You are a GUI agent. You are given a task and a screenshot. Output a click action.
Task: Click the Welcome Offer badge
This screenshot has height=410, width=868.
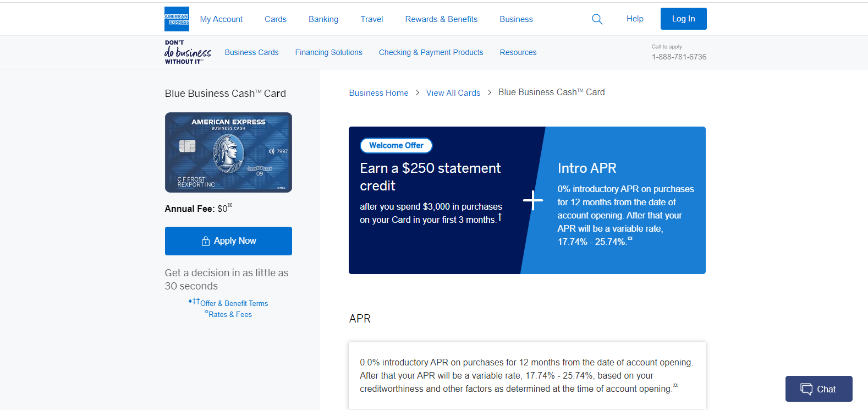click(396, 145)
